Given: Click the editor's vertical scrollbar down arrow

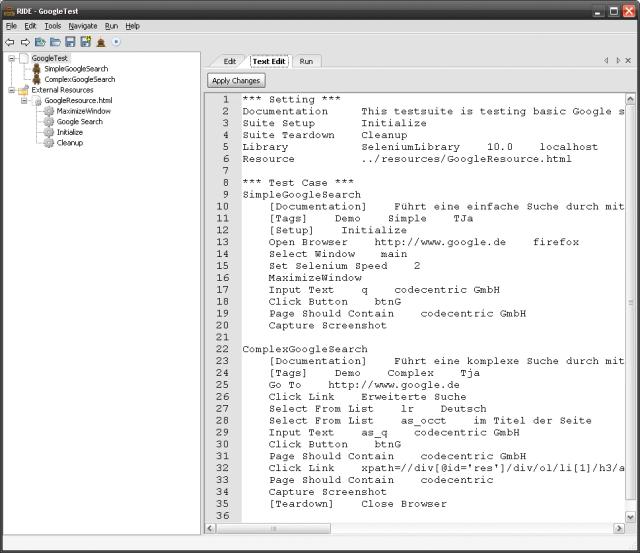Looking at the screenshot, I should tap(629, 516).
